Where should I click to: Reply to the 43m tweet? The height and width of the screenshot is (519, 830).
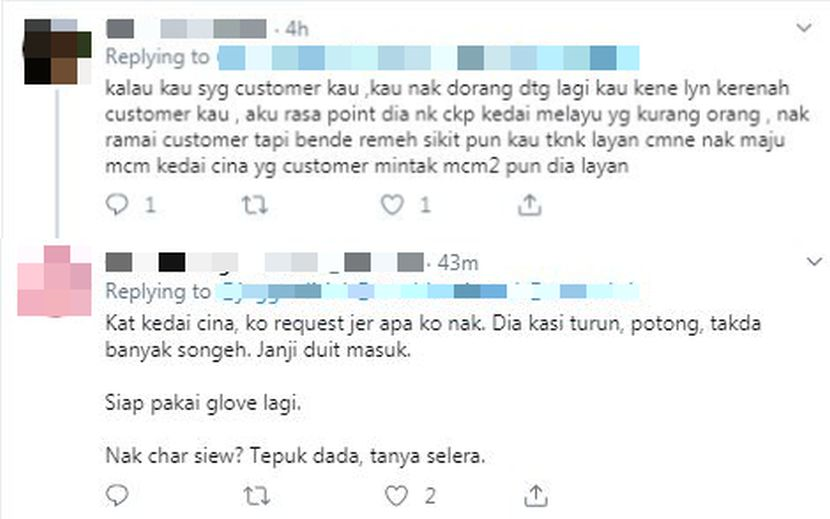117,495
